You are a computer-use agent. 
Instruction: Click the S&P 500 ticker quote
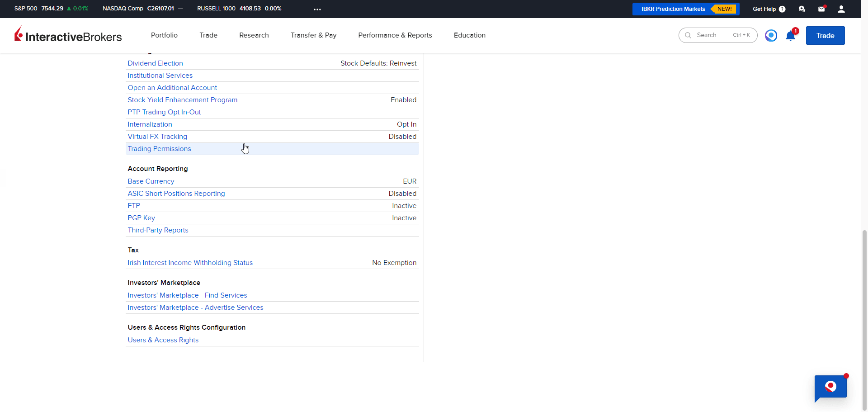pyautogui.click(x=51, y=9)
